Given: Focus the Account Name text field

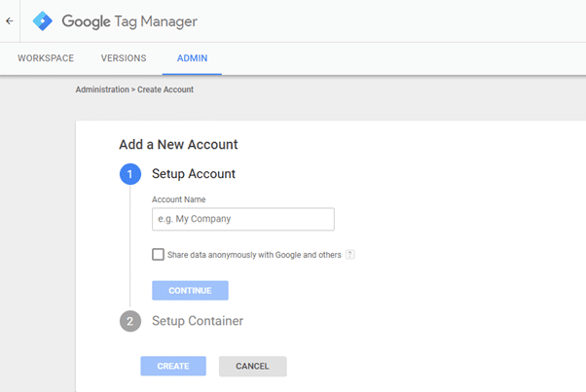Looking at the screenshot, I should tap(242, 219).
